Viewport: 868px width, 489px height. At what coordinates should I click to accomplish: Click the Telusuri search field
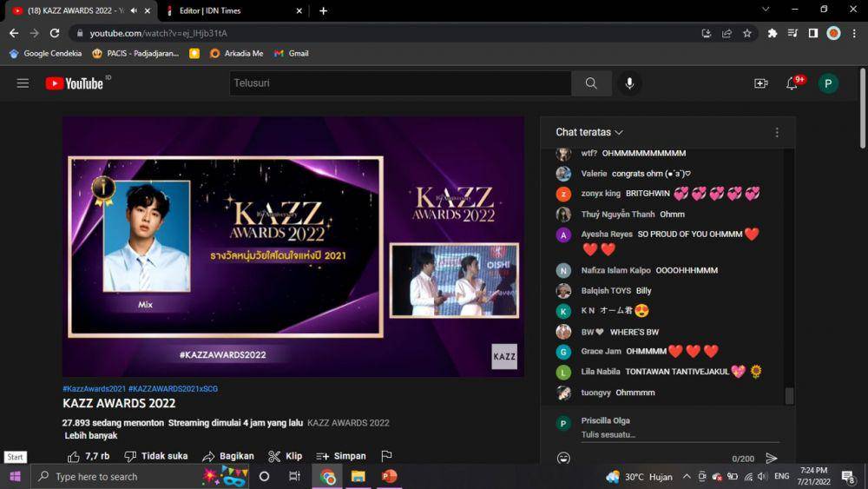(401, 83)
